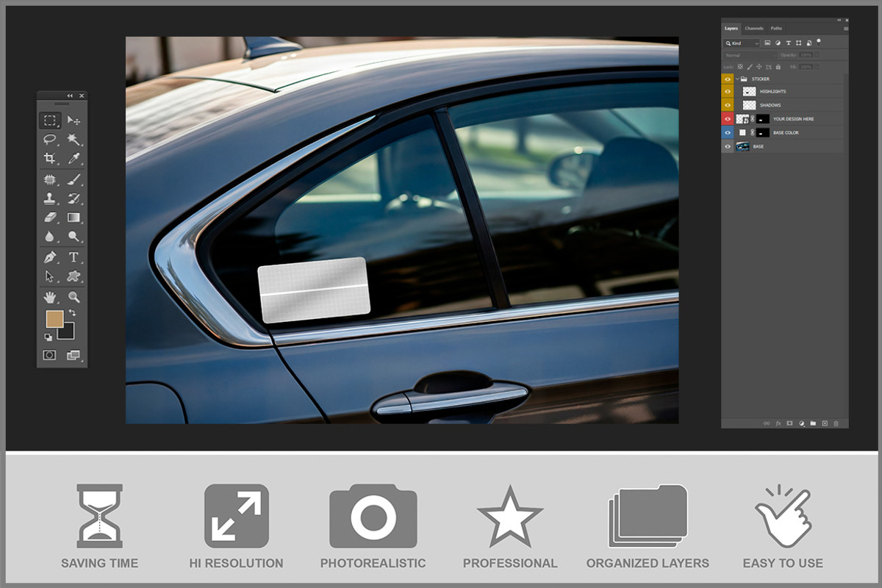Click the foreground color swatch
The height and width of the screenshot is (588, 882).
pyautogui.click(x=54, y=319)
